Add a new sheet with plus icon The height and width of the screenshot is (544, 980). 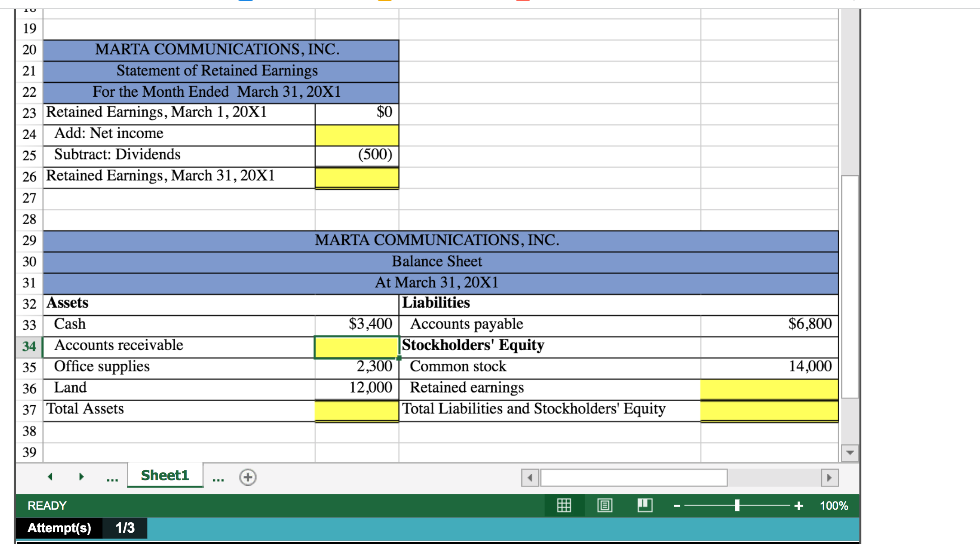click(x=248, y=477)
